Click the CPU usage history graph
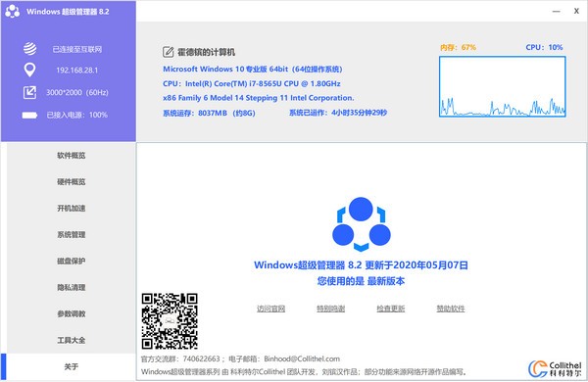Image resolution: width=588 pixels, height=382 pixels. (503, 86)
